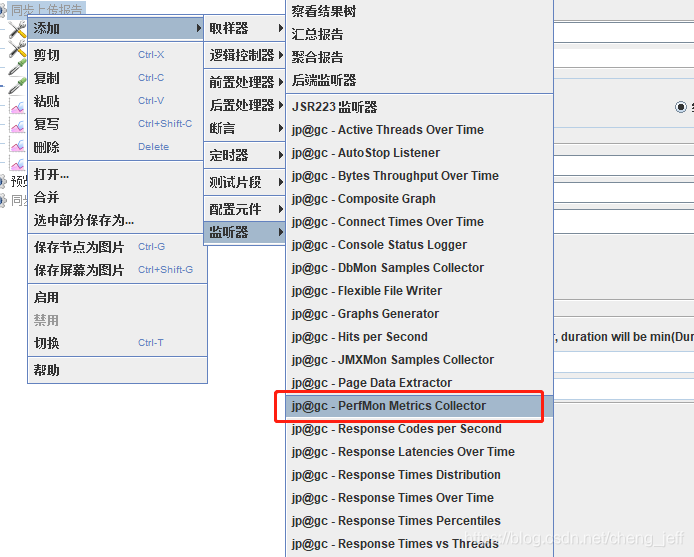Select jp@gc - Response Times Over Time
This screenshot has height=557, width=694.
point(420,498)
